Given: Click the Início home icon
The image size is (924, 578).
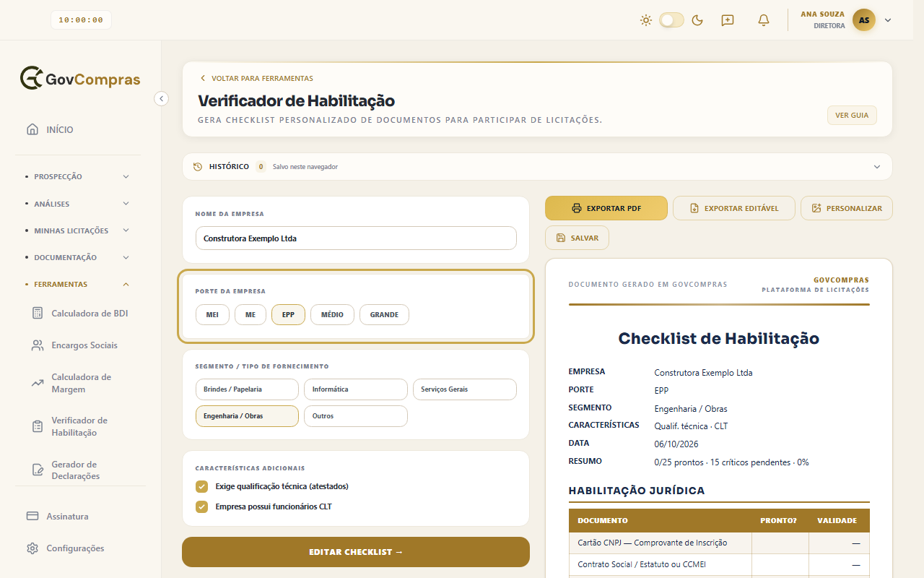Looking at the screenshot, I should [32, 129].
